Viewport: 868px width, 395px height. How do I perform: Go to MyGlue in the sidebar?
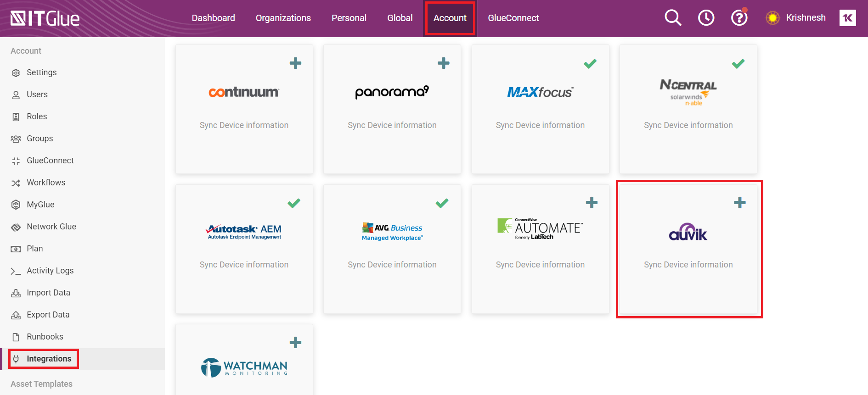point(40,205)
